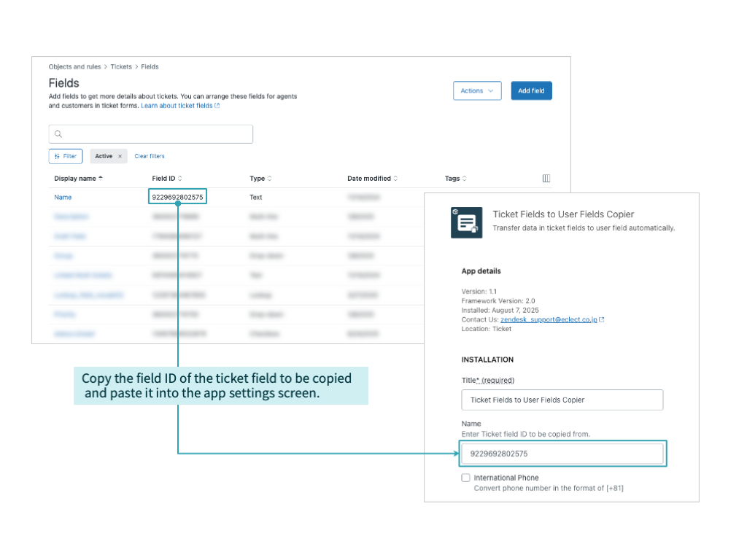Open Objects and rules from the breadcrumb
Viewport: 747px width, 560px height.
74,66
